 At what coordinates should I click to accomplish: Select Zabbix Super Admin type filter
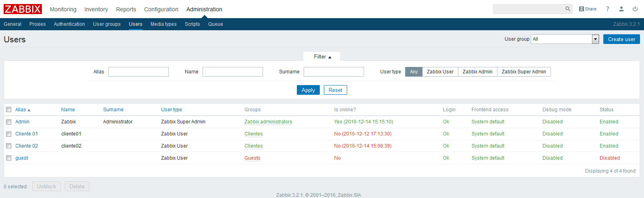pos(524,72)
